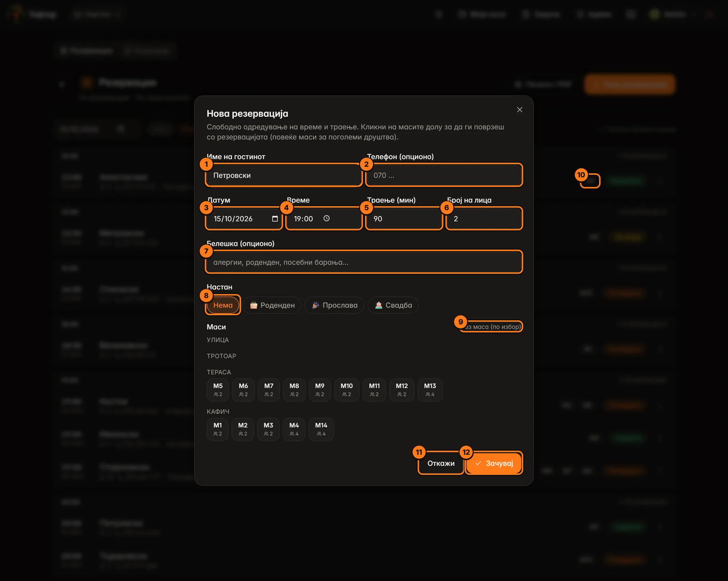Select the Роденден occasion chip
Screen dimensions: 728x581
click(272, 305)
